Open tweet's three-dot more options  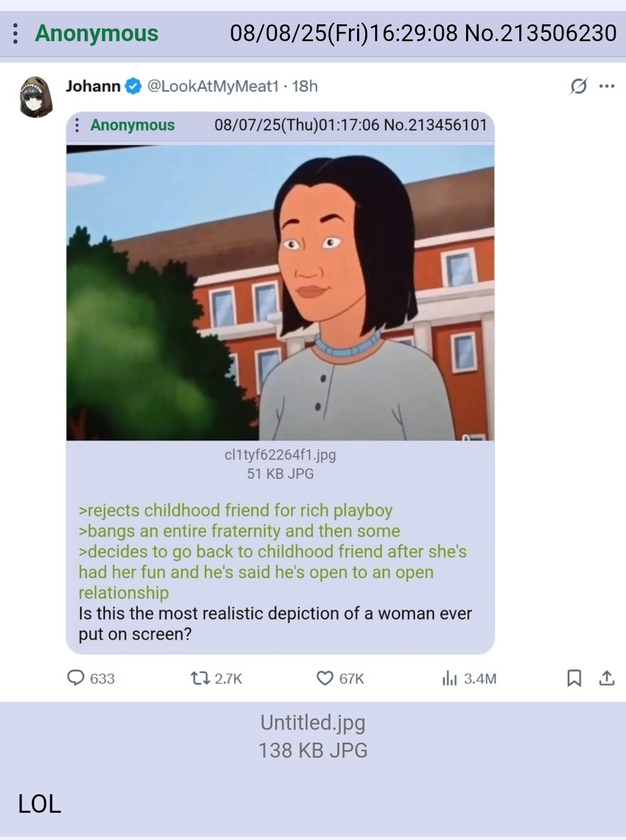pyautogui.click(x=607, y=86)
